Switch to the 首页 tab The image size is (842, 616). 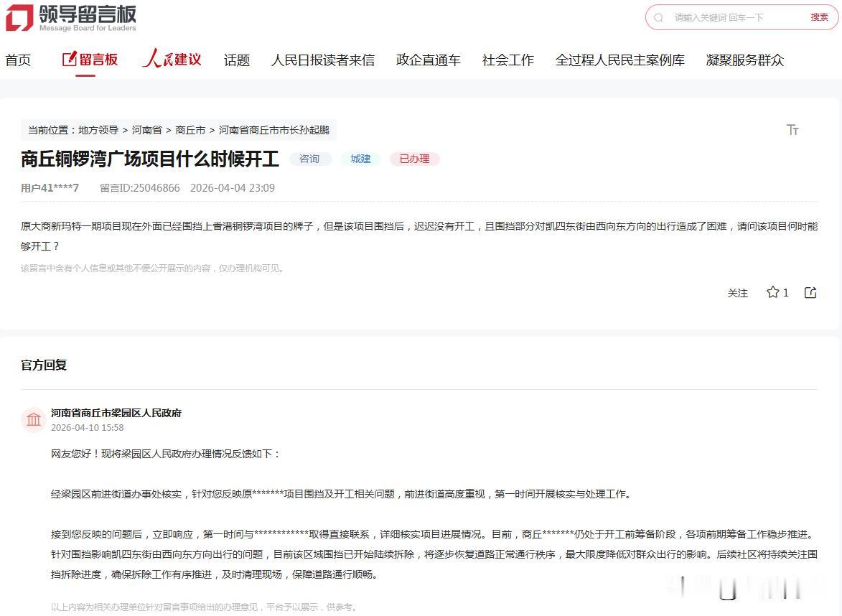(x=18, y=60)
